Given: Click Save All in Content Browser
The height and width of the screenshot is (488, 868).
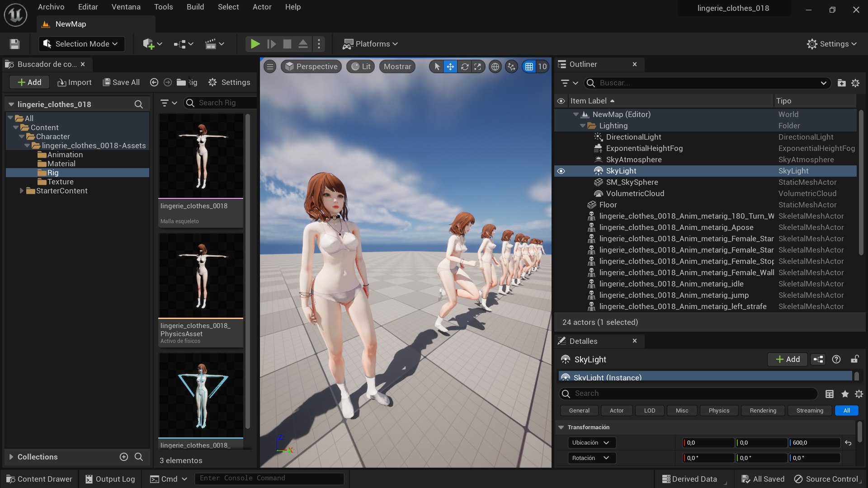Looking at the screenshot, I should (121, 82).
